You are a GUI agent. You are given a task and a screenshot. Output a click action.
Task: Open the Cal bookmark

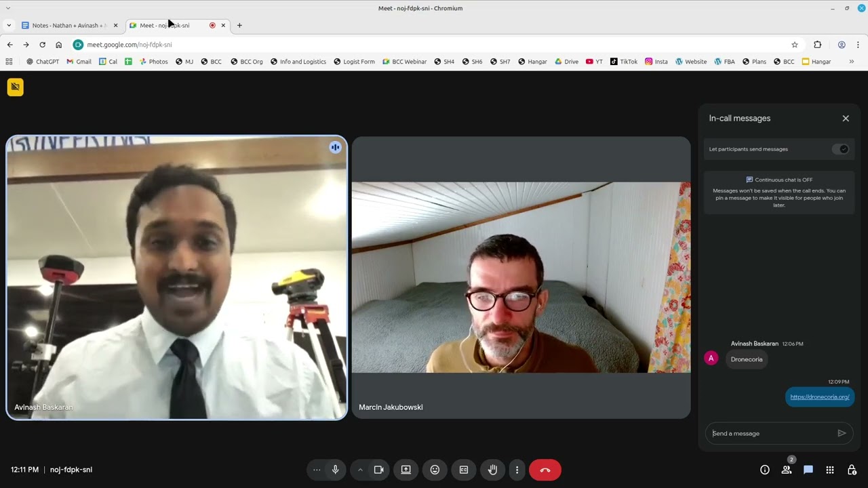tap(108, 62)
